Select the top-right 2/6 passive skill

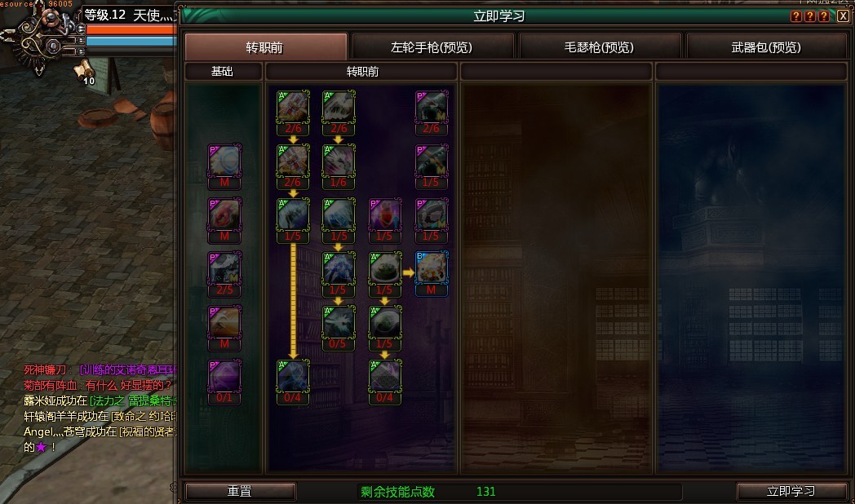pyautogui.click(x=432, y=108)
